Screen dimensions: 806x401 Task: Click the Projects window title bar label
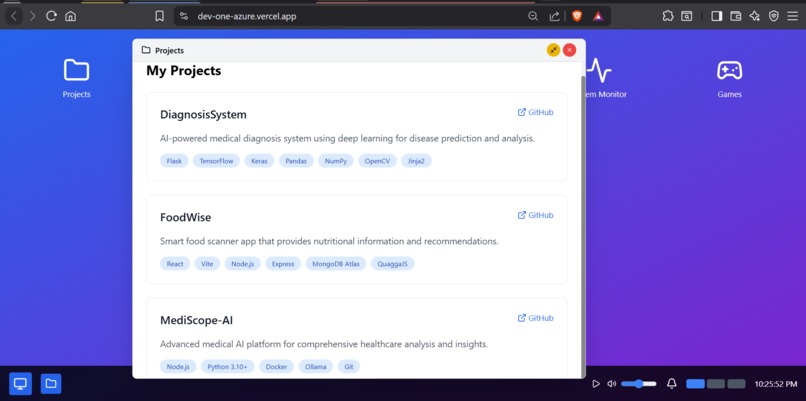coord(169,50)
